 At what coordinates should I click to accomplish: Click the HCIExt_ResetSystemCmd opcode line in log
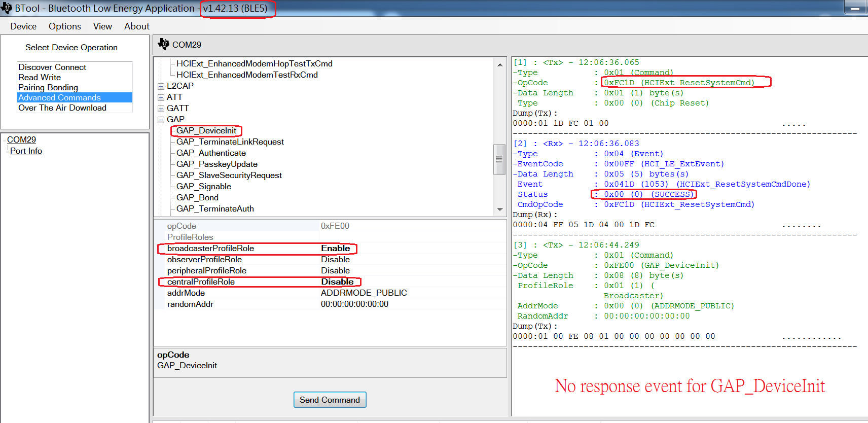point(634,83)
